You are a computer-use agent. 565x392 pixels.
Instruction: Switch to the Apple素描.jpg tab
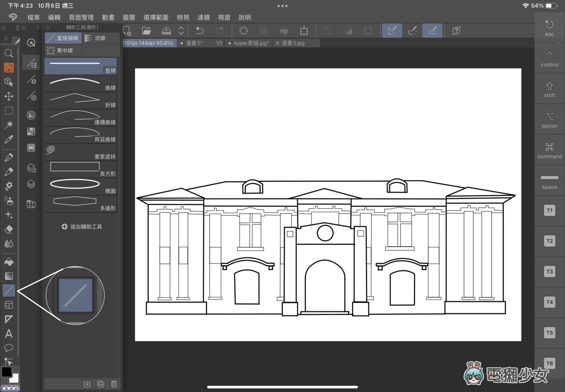click(249, 43)
